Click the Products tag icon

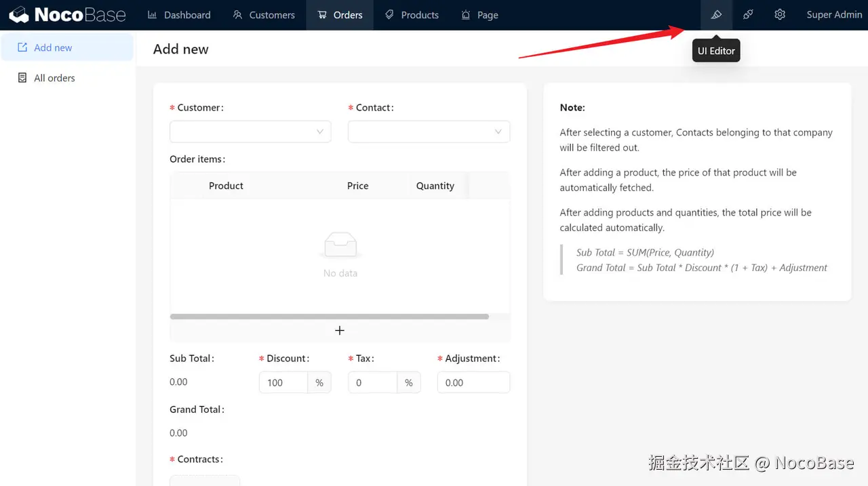(389, 14)
